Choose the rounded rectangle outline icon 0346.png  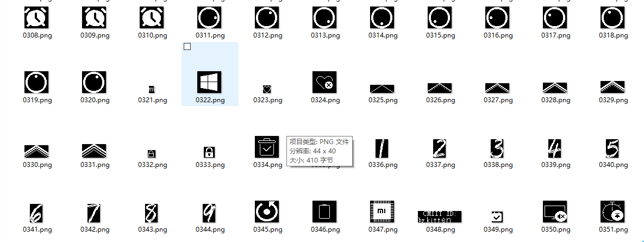[x=324, y=212]
